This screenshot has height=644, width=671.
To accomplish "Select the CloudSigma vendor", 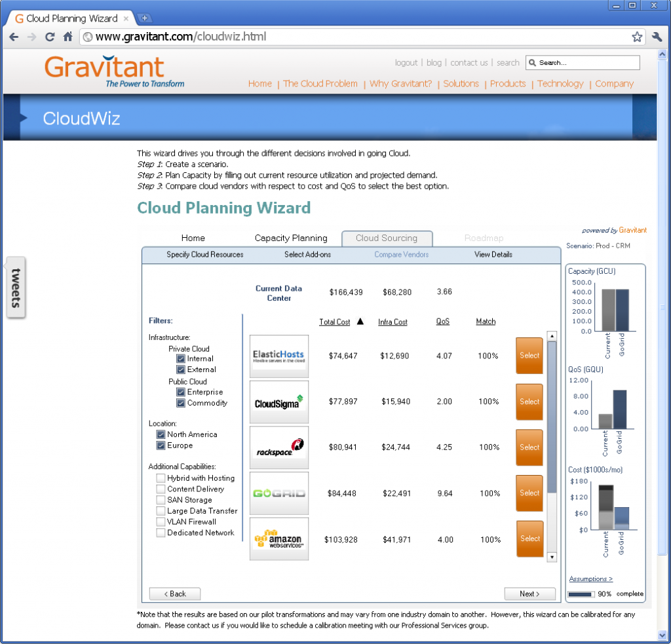I will pyautogui.click(x=529, y=402).
